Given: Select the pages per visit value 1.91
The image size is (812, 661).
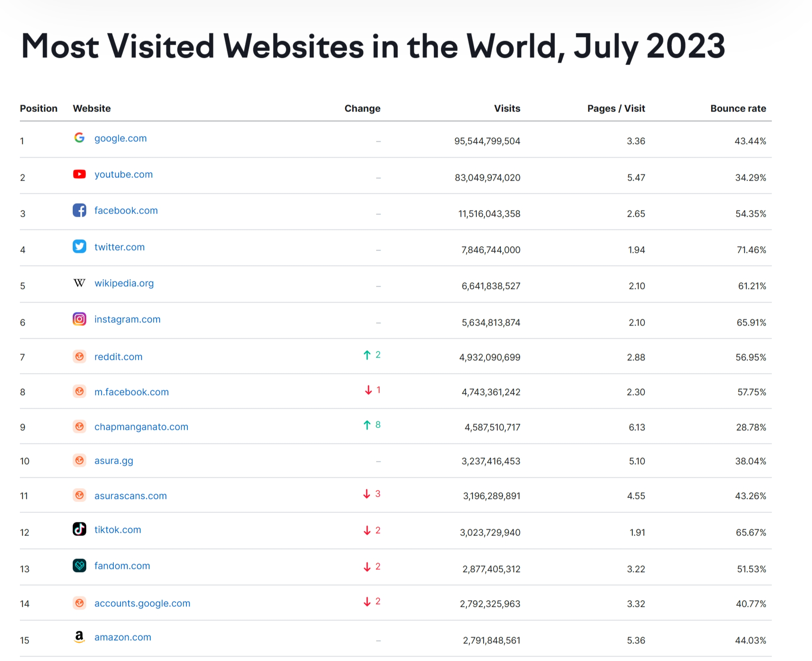Looking at the screenshot, I should (x=638, y=533).
